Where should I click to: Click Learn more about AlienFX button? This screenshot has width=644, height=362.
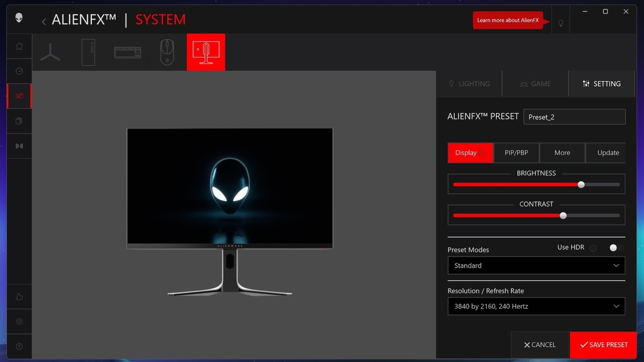pos(508,20)
